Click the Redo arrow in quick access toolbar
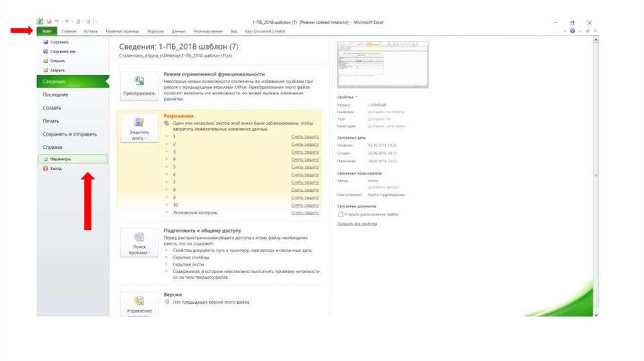This screenshot has height=361, width=644. coord(67,22)
